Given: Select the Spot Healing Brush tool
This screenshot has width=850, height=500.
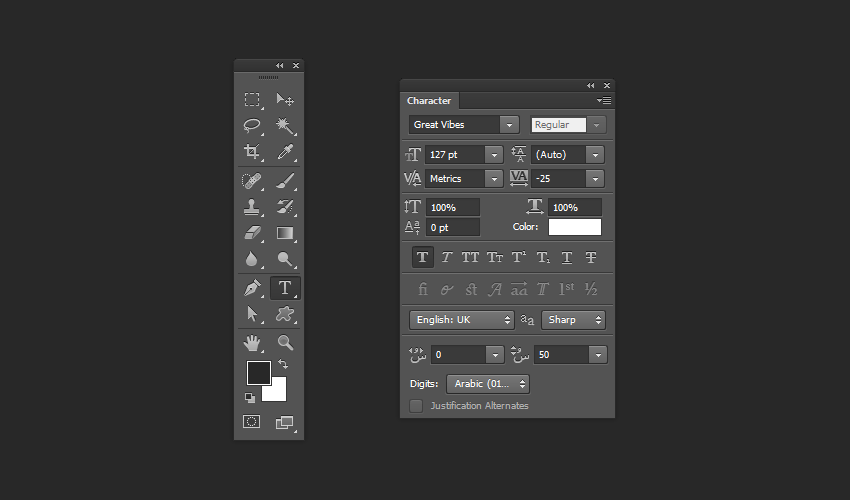Looking at the screenshot, I should tap(252, 181).
